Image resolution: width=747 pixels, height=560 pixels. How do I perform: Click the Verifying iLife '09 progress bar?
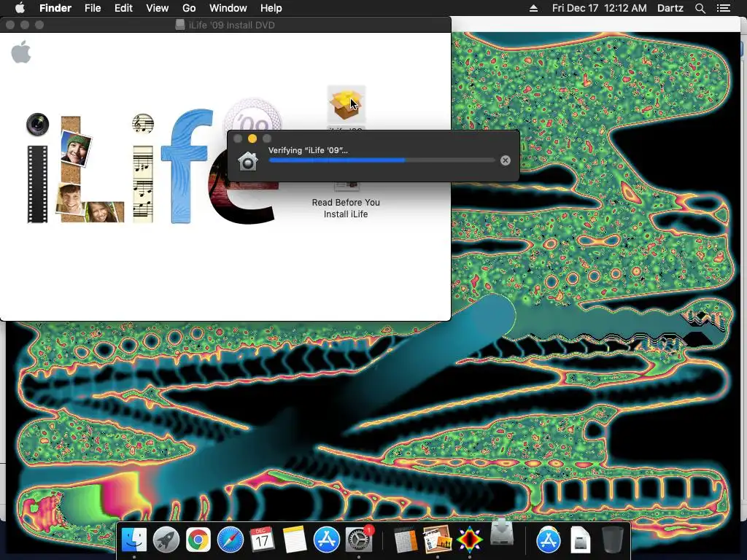(x=382, y=160)
